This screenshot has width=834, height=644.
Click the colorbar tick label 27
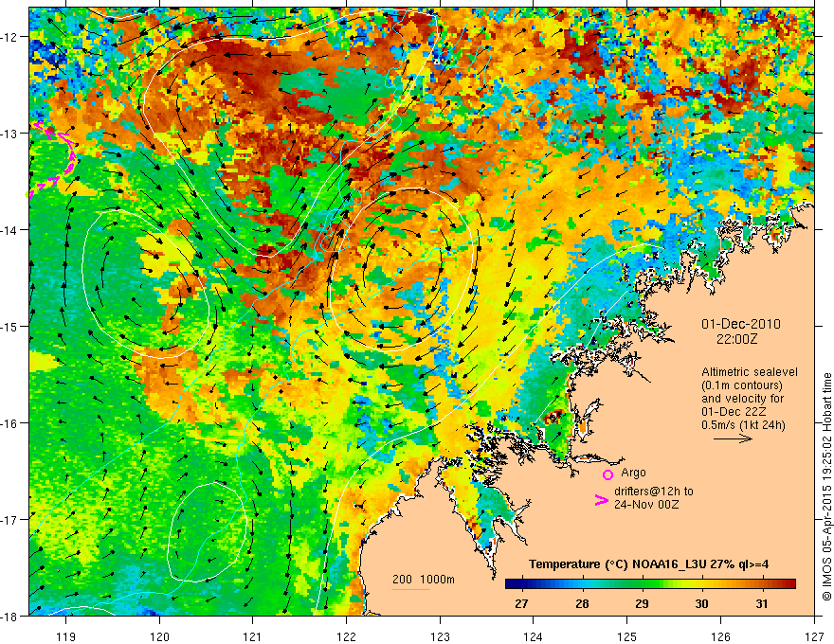click(522, 603)
